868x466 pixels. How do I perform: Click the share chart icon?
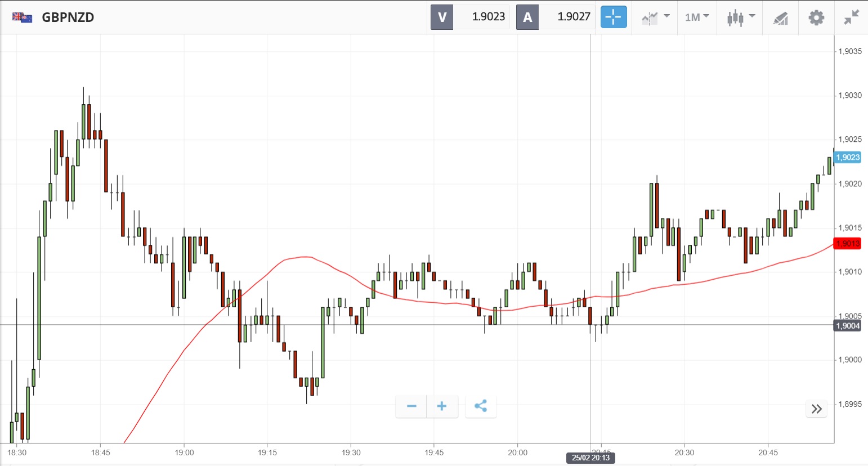click(x=481, y=406)
